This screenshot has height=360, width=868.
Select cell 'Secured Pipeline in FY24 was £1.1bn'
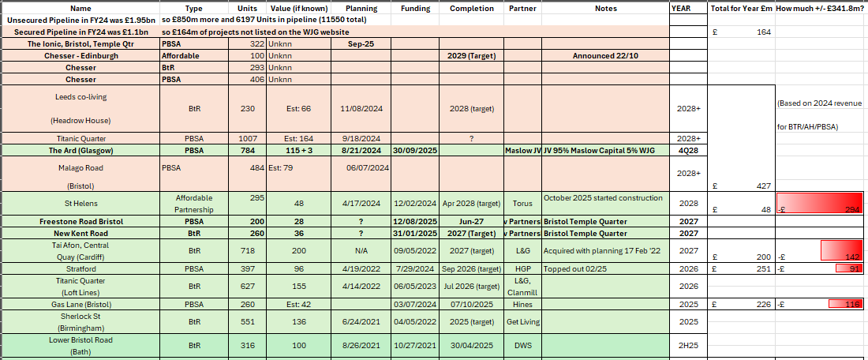point(80,32)
